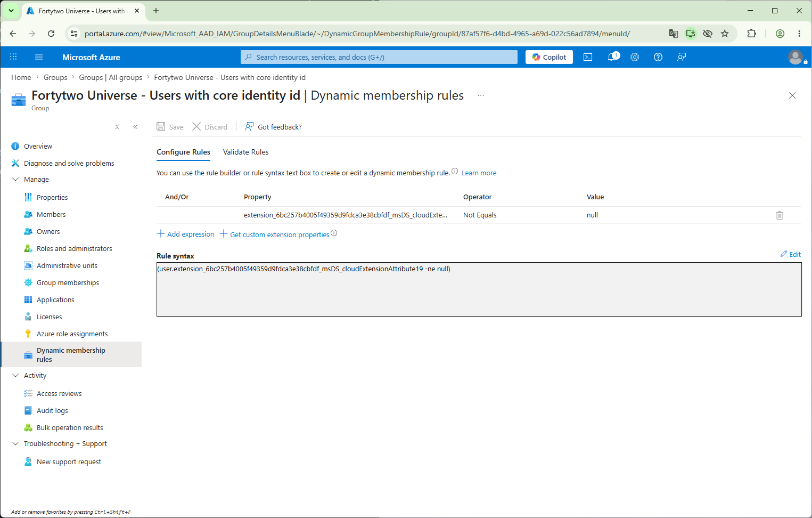
Task: Go back in the browser
Action: click(x=13, y=34)
